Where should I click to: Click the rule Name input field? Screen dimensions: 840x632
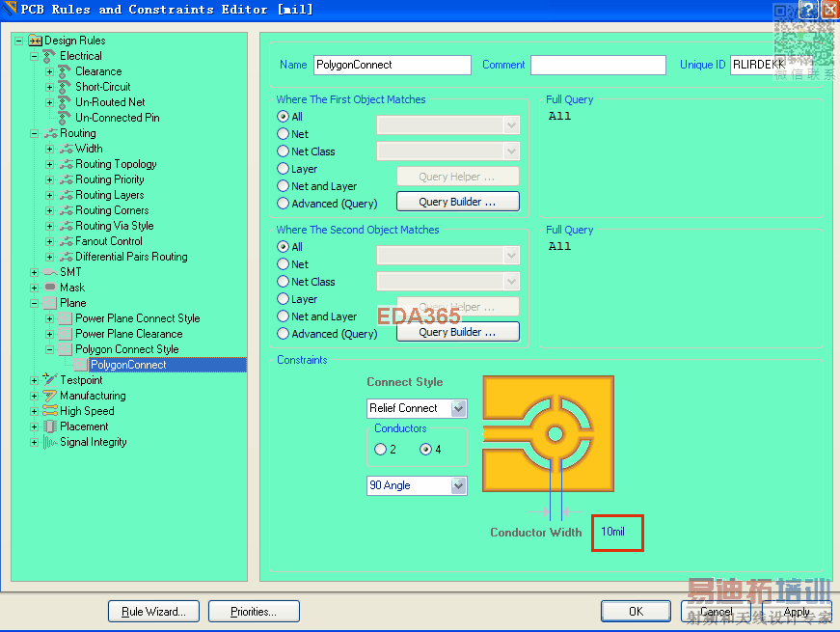tap(393, 65)
